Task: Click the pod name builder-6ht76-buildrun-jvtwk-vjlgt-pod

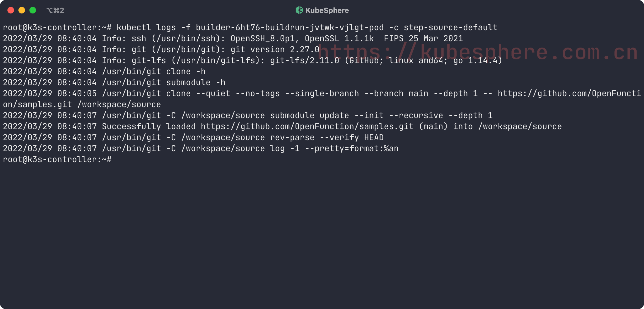Action: 290,27
